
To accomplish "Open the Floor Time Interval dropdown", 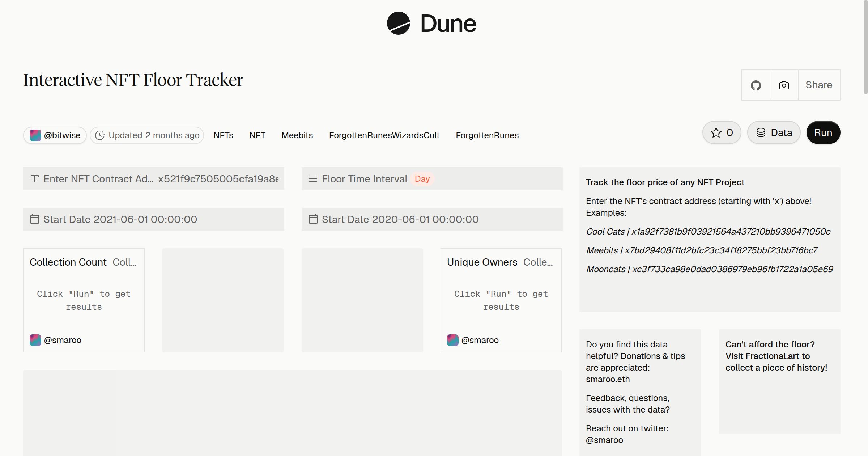I will click(x=432, y=179).
